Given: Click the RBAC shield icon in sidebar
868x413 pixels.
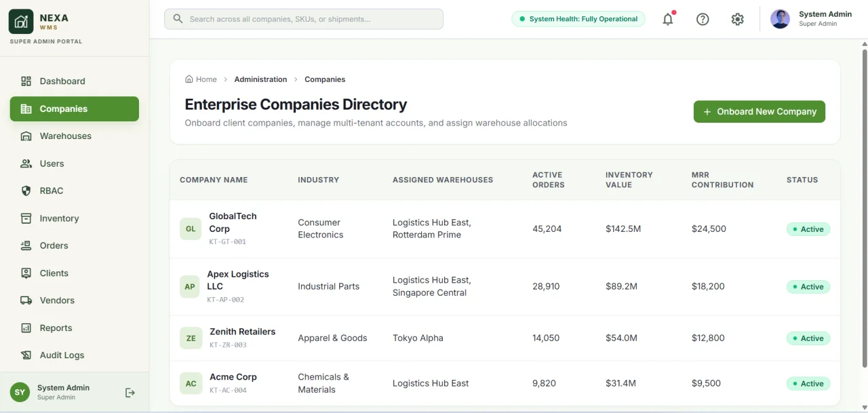Looking at the screenshot, I should [26, 191].
